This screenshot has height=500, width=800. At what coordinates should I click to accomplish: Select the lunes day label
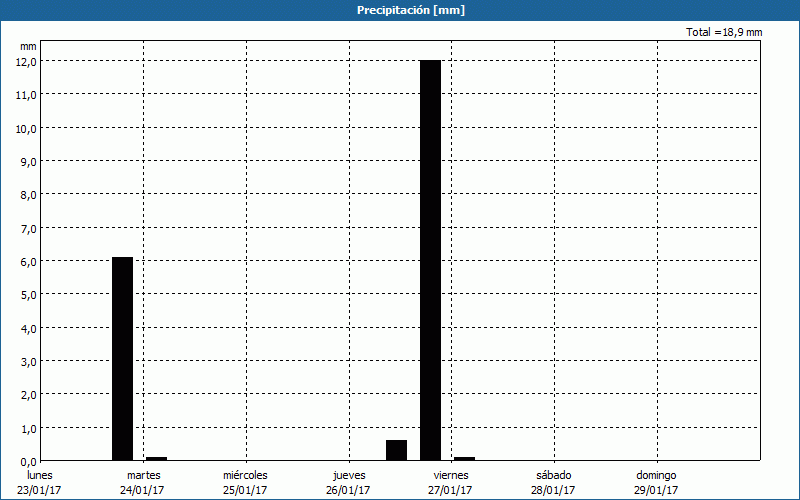point(41,475)
